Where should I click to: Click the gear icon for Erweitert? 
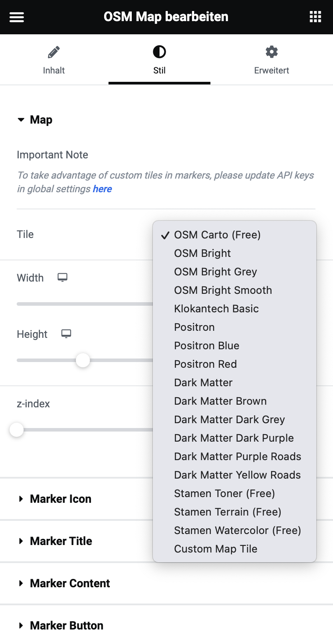(271, 52)
